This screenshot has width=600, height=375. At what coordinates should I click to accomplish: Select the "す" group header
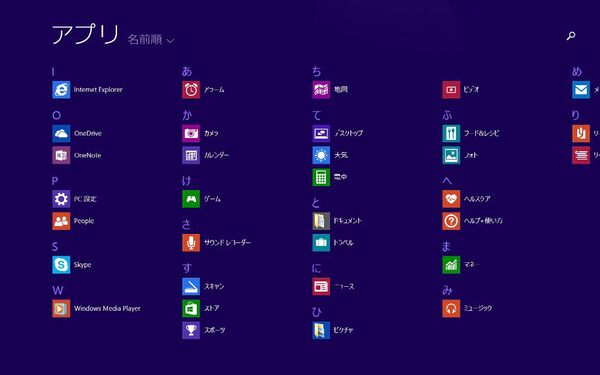(x=187, y=268)
